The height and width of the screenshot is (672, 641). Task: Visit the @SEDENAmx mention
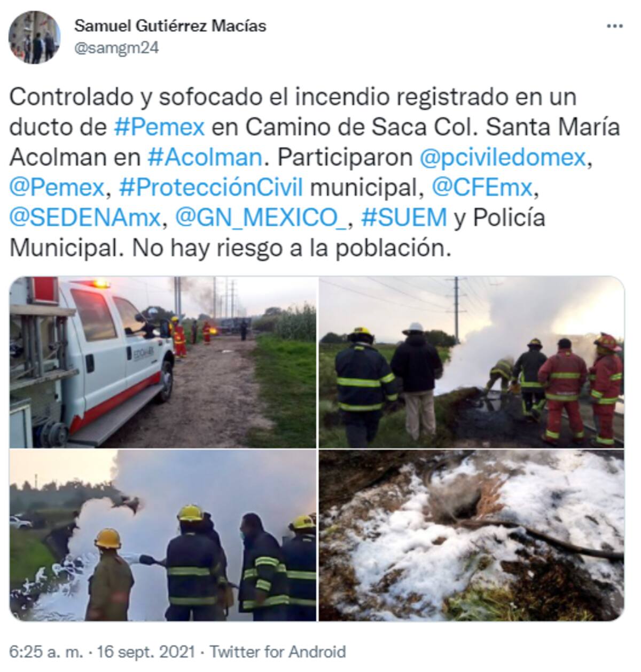85,218
